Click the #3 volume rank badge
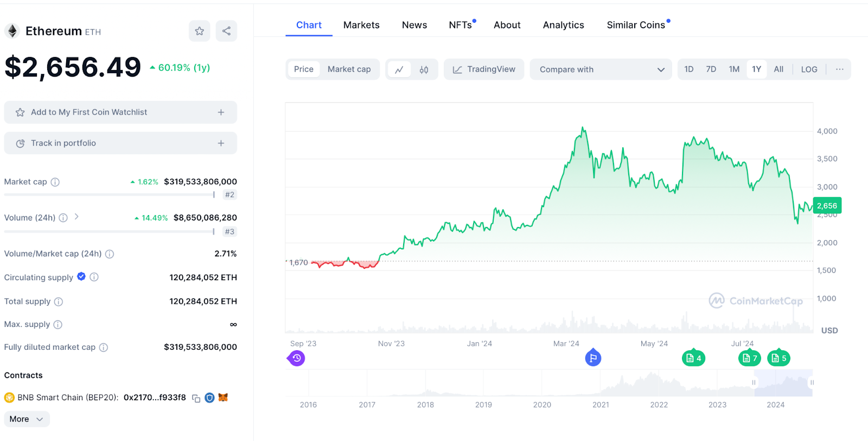The height and width of the screenshot is (441, 868). (230, 232)
